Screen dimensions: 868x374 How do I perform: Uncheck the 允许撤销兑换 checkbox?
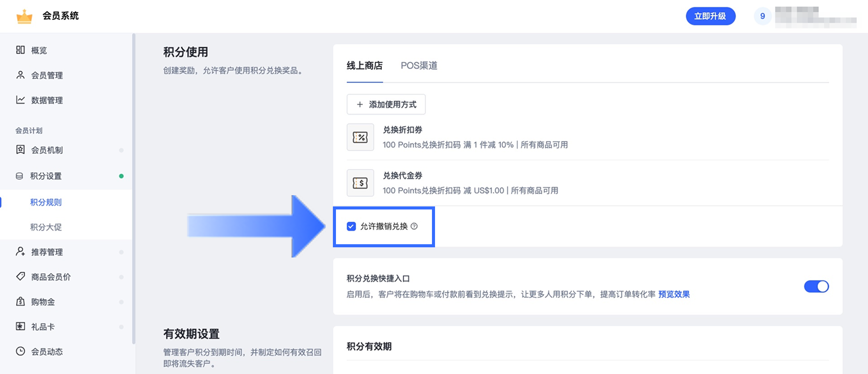[351, 226]
